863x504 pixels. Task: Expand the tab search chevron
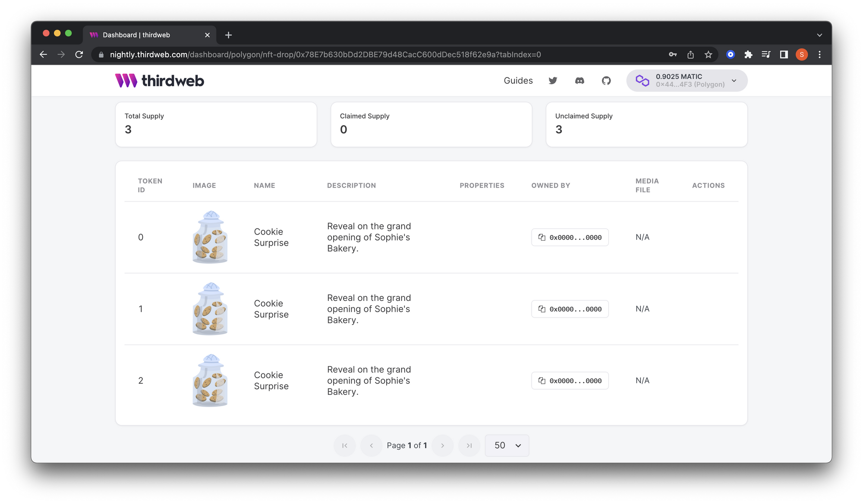819,35
